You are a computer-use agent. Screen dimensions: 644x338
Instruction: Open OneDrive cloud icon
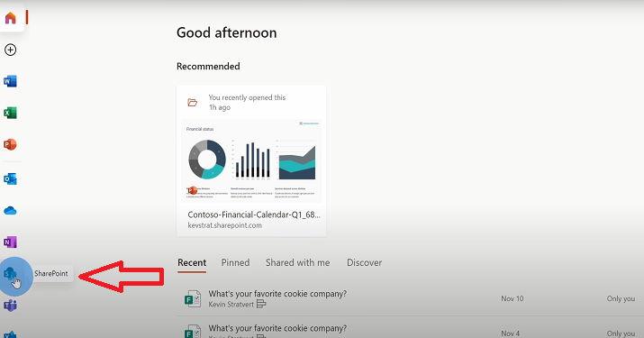click(10, 211)
